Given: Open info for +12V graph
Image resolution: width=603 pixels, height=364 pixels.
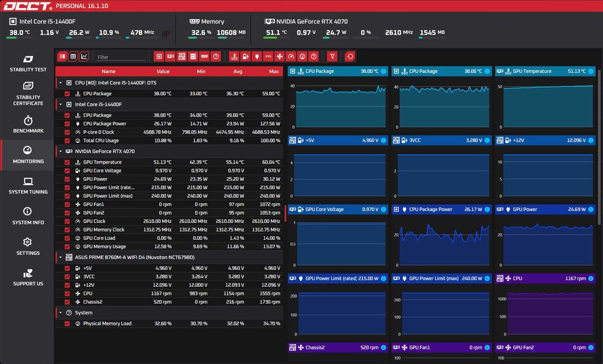Looking at the screenshot, I should (591, 140).
